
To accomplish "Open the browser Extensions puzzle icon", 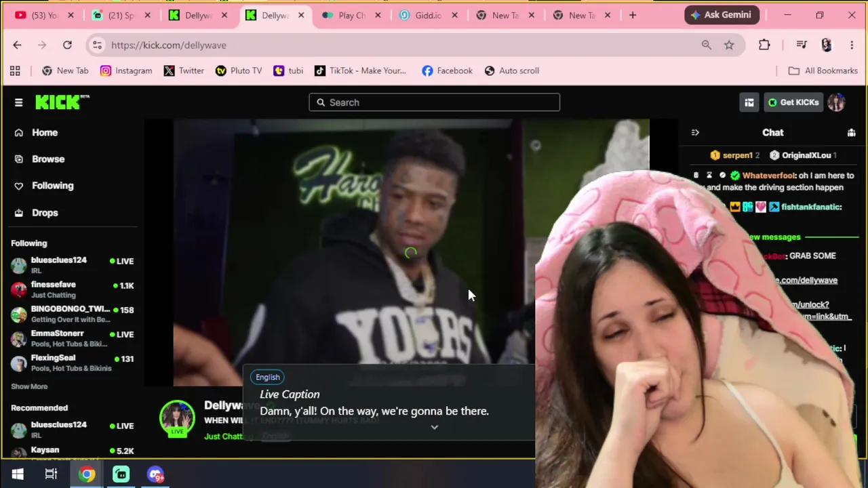I will (764, 45).
